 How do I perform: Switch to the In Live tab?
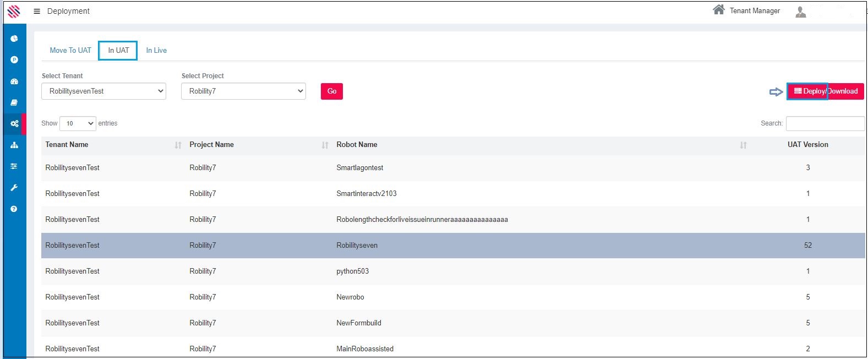tap(156, 50)
